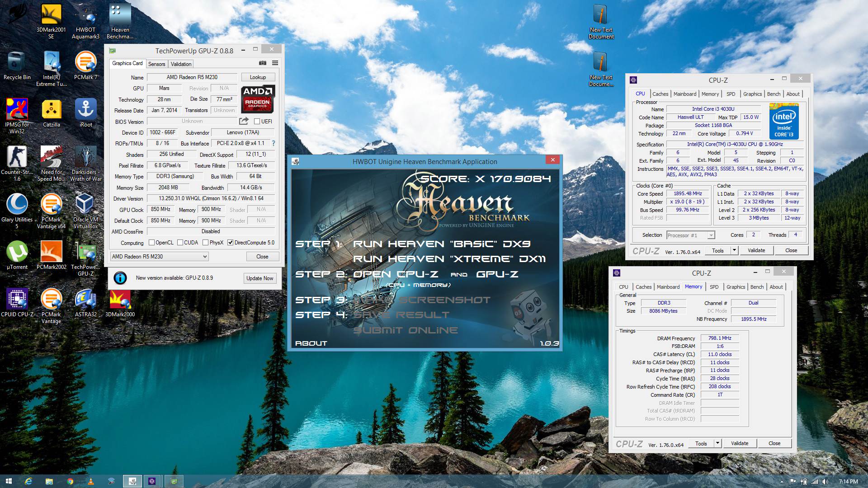Open Glary Utilities 5 shortcut
Screen dimensions: 868x488
(17, 211)
